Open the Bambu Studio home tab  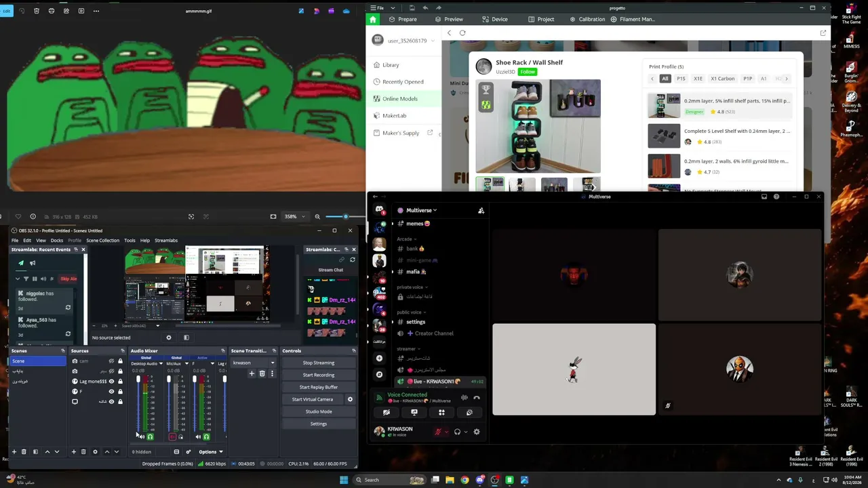click(372, 19)
